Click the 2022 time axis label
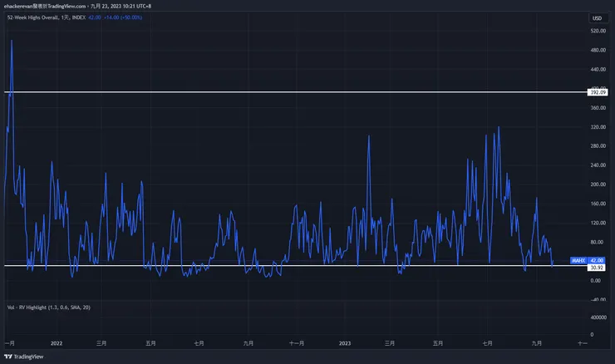 tap(57, 343)
